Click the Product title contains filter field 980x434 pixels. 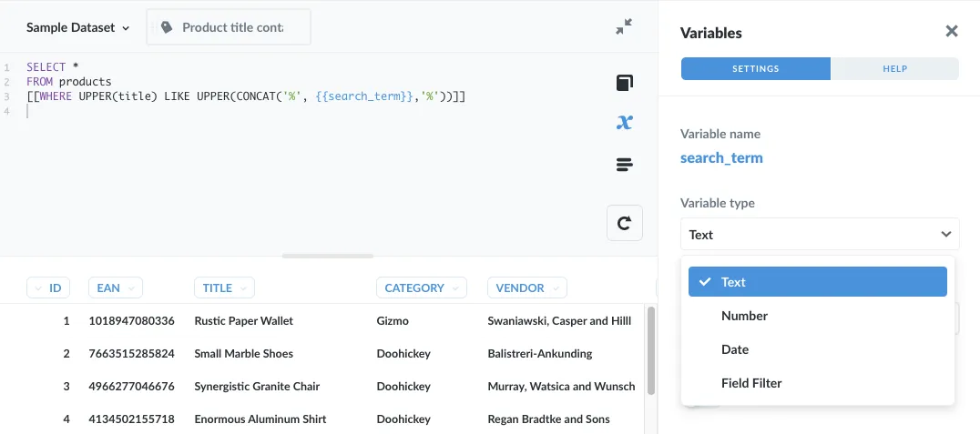(232, 27)
